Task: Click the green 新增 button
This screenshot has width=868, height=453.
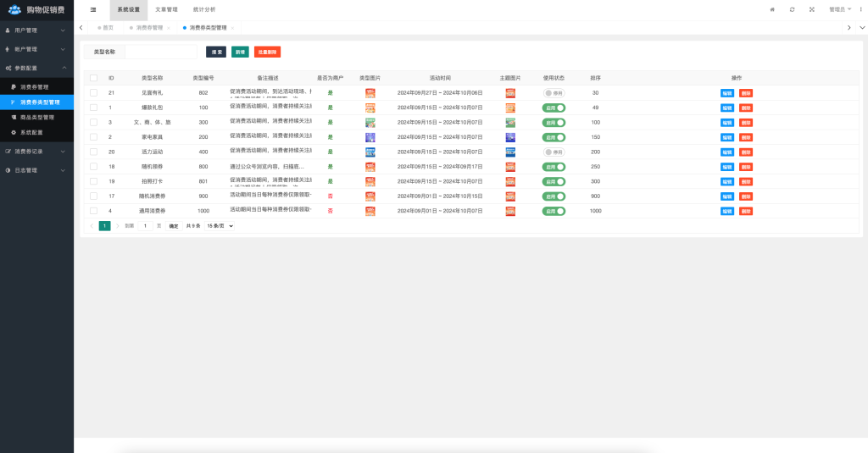Action: pos(240,52)
